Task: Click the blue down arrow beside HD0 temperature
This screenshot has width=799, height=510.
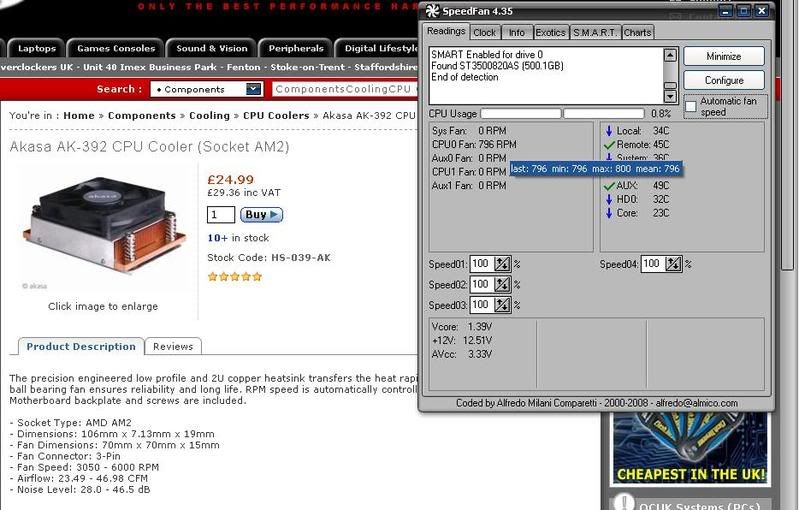Action: tap(608, 199)
